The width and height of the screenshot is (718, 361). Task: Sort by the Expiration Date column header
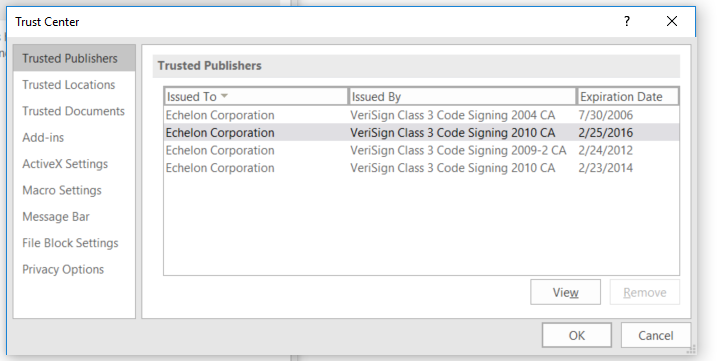click(628, 97)
